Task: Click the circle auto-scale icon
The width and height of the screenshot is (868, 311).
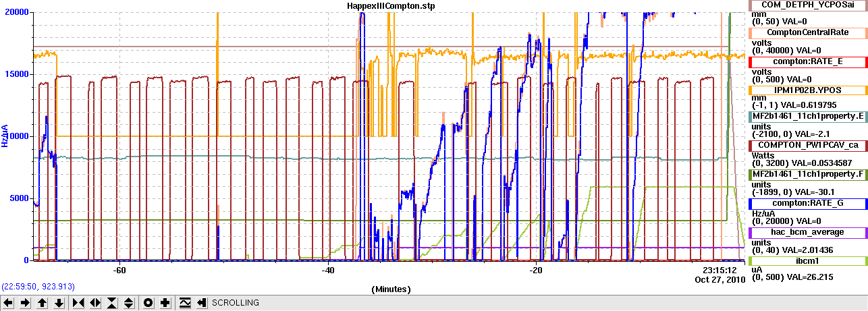Action: coord(148,303)
